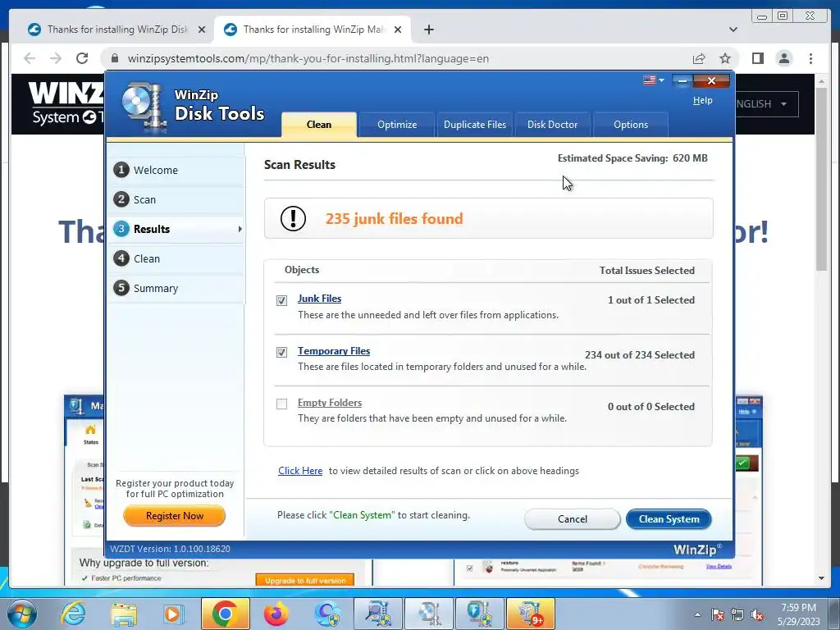Screen dimensions: 840x630
Task: Switch to the Duplicate Files tab
Action: 475,125
